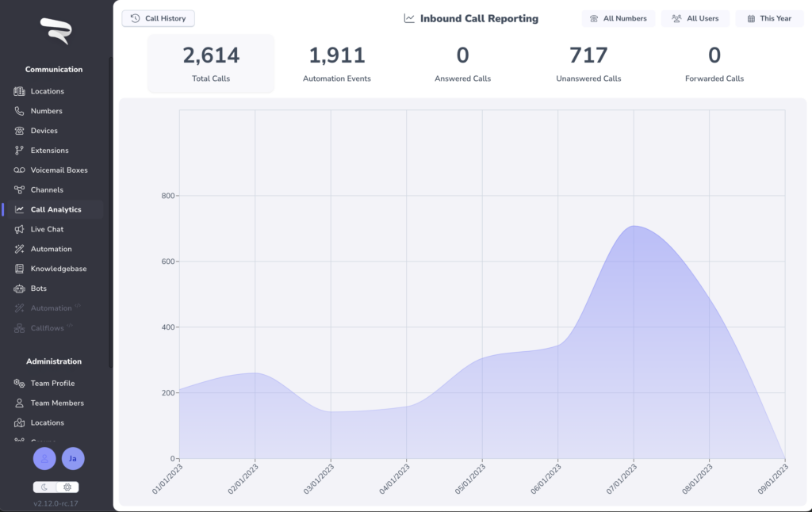Click the Ja user avatar button
Screen dimensions: 812x512
(73, 459)
